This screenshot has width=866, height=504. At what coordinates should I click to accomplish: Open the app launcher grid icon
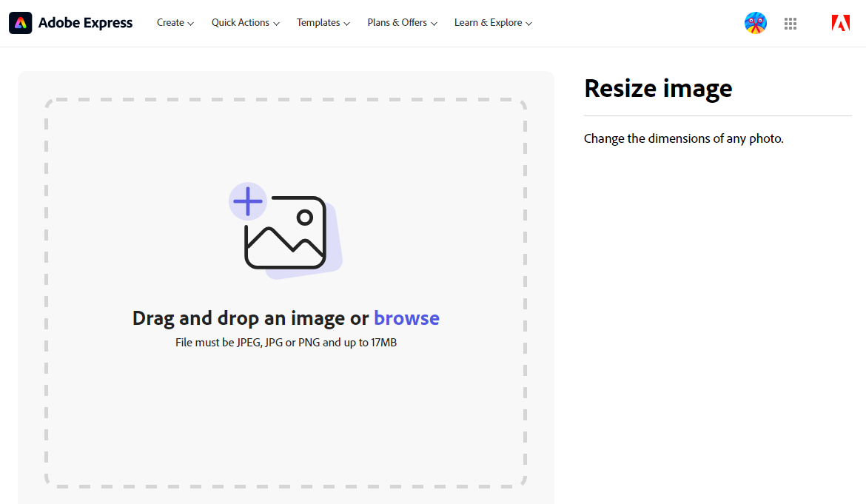coord(790,23)
